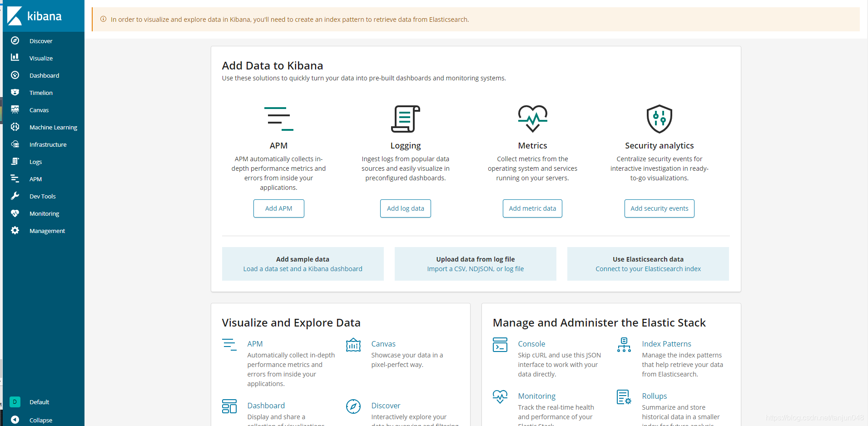Viewport: 868px width, 426px height.
Task: Click the large APM icon in Add Data
Action: click(x=278, y=119)
